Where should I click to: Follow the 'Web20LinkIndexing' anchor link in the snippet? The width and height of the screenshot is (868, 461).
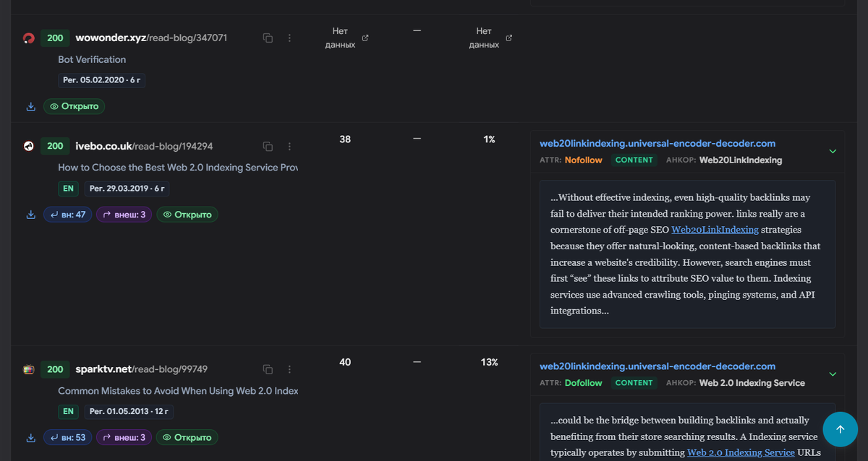click(x=715, y=230)
